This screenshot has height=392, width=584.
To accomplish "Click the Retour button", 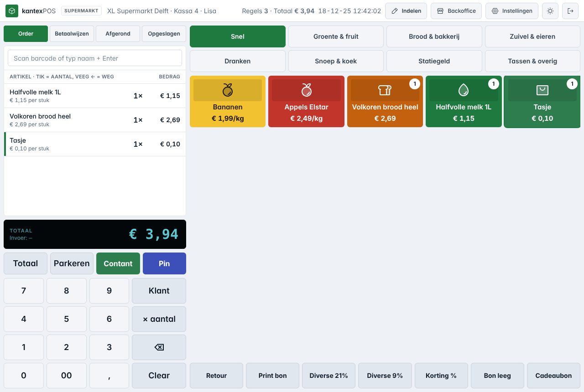I will click(x=216, y=376).
